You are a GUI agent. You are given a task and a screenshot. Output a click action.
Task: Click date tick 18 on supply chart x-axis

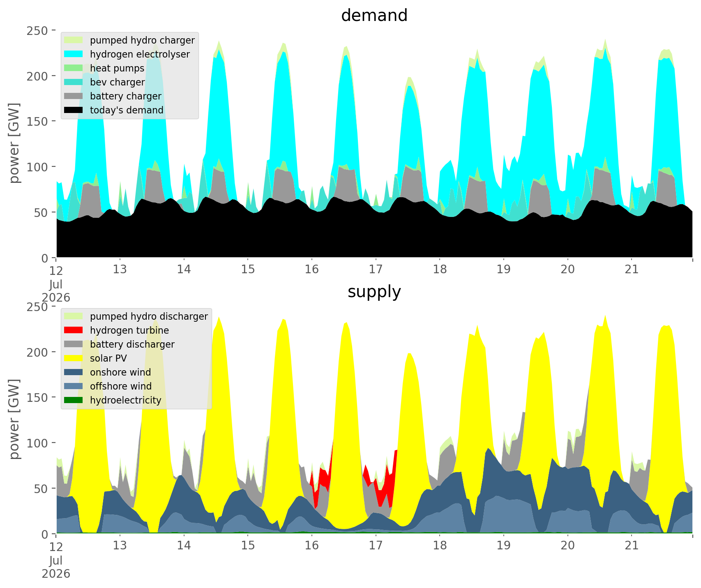440,546
